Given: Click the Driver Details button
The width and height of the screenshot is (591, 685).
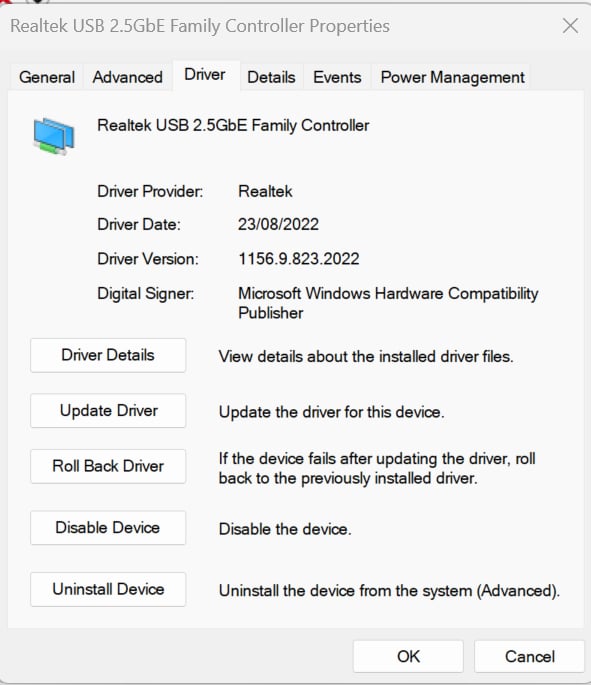Looking at the screenshot, I should tap(108, 355).
